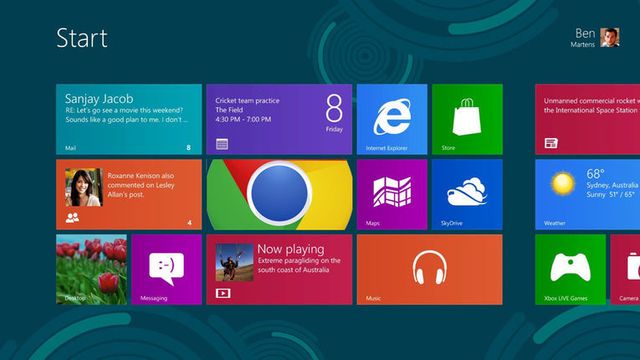The height and width of the screenshot is (360, 640).
Task: Launch the Store shopping bag tile
Action: 467,119
